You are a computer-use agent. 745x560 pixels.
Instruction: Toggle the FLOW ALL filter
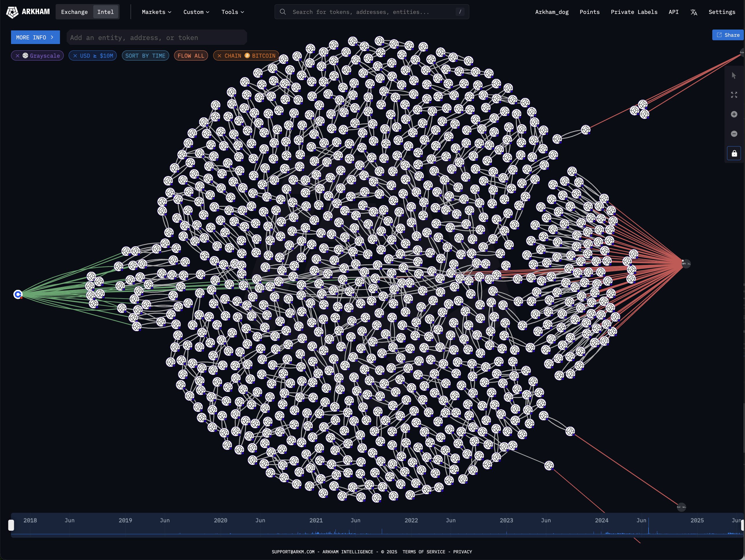click(x=191, y=56)
